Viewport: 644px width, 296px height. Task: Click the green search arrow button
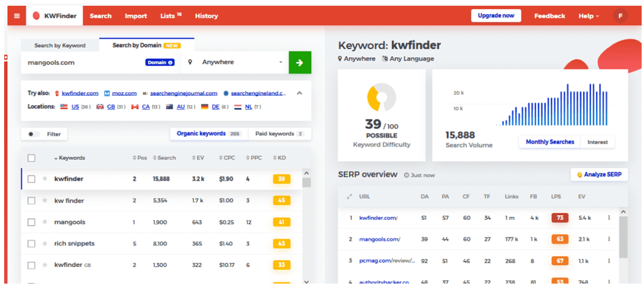[300, 63]
